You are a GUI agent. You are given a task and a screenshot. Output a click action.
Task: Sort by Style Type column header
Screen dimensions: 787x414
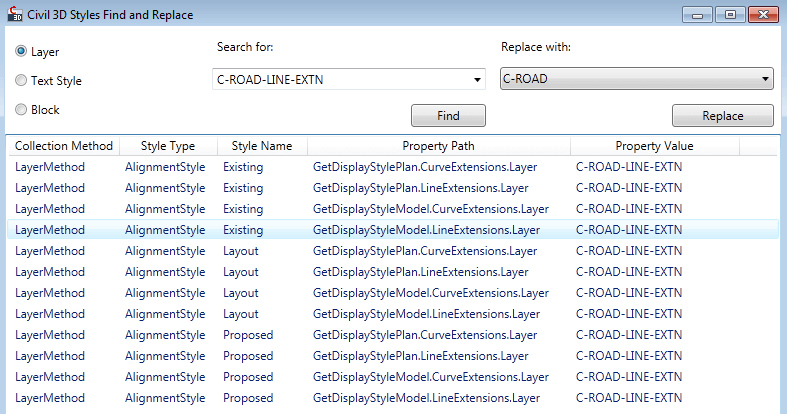coord(168,146)
